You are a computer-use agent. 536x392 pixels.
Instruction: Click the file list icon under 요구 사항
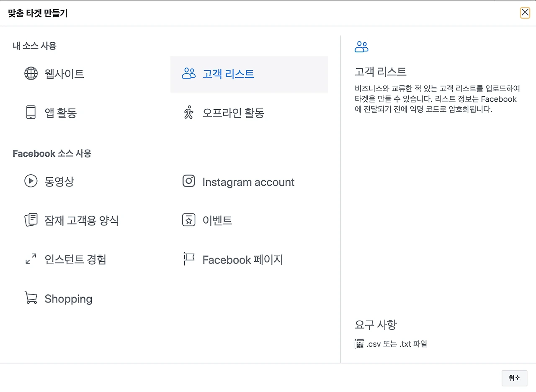[359, 344]
